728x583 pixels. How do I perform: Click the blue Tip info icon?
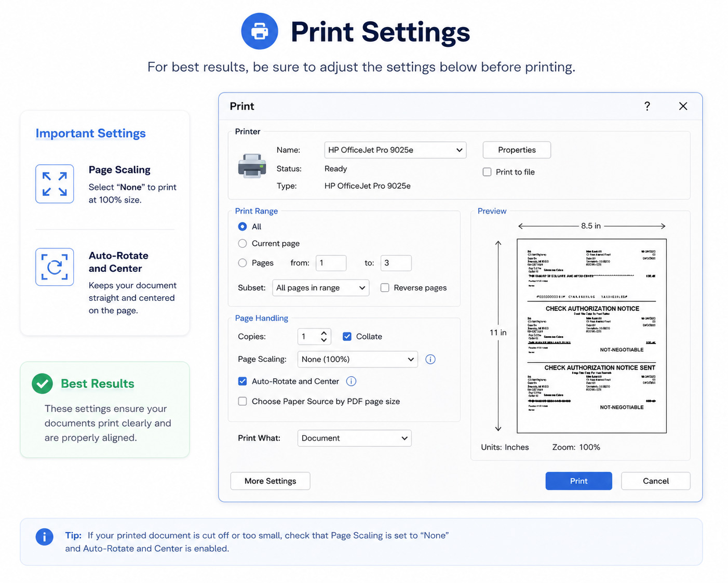[x=44, y=537]
